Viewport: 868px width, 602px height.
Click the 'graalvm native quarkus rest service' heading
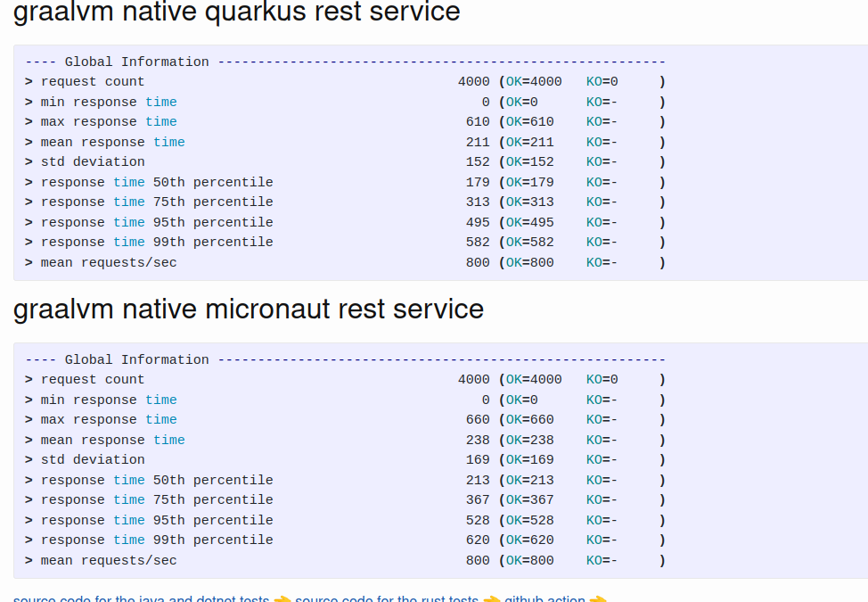click(237, 12)
